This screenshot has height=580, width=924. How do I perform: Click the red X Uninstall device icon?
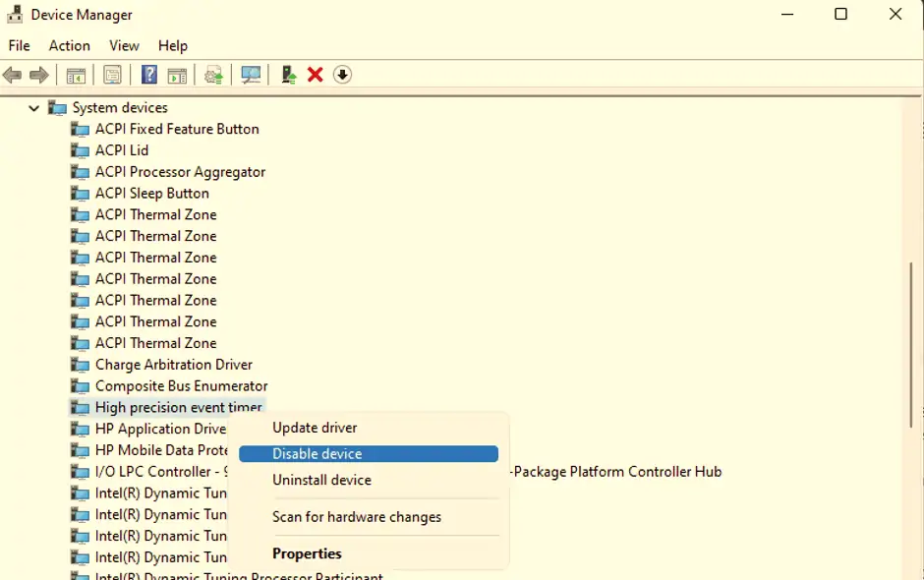tap(316, 75)
